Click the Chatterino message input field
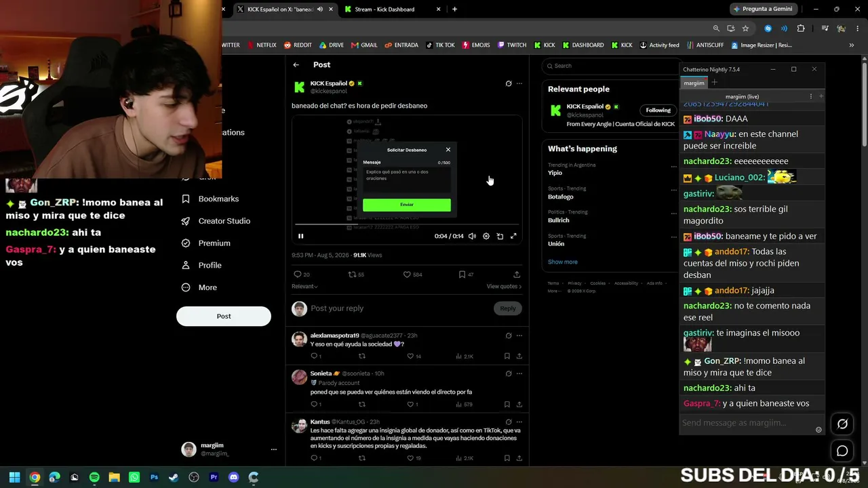The image size is (868, 488). point(746,423)
